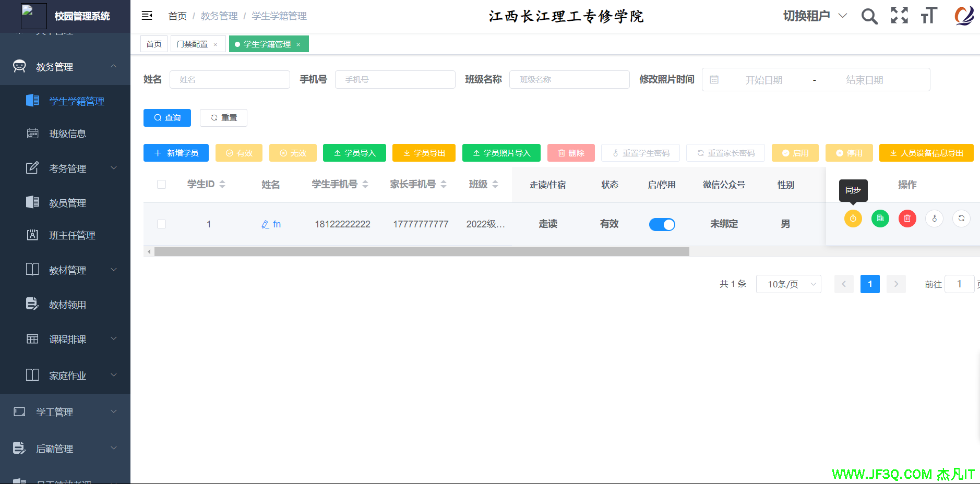Click the 新增学员 button
This screenshot has height=484, width=980.
176,153
